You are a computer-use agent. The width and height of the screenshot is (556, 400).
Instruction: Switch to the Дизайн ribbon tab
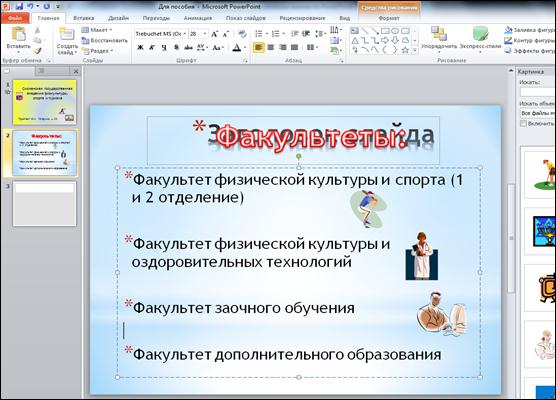pyautogui.click(x=118, y=18)
